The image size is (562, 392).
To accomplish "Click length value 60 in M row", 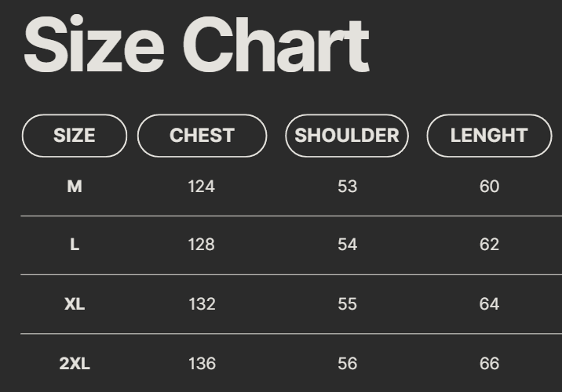I will point(489,187).
